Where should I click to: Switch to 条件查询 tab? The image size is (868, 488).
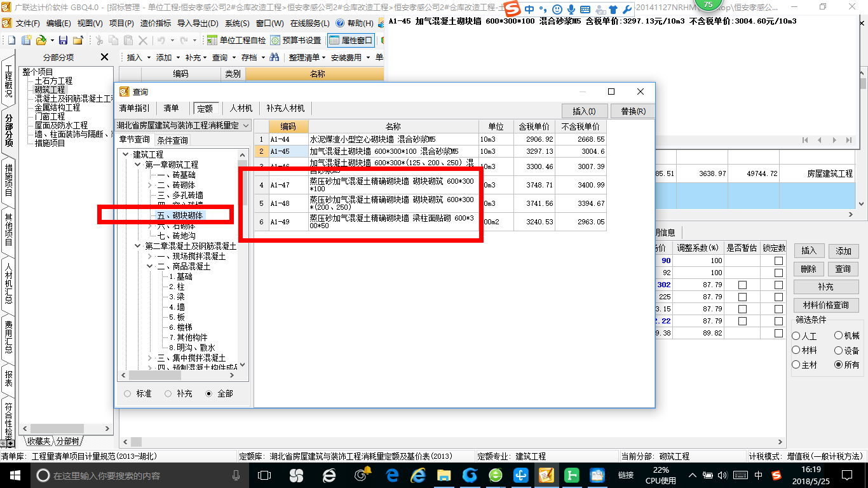172,140
